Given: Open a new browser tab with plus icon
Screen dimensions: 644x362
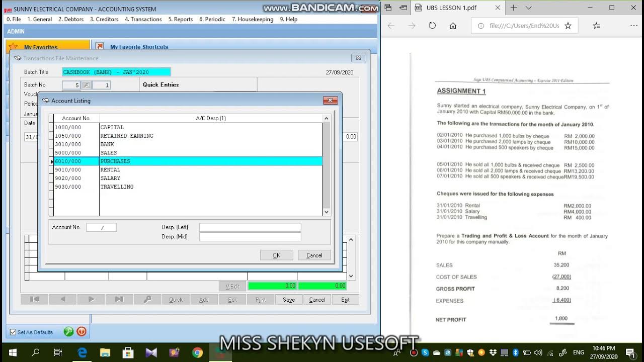Looking at the screenshot, I should (514, 8).
